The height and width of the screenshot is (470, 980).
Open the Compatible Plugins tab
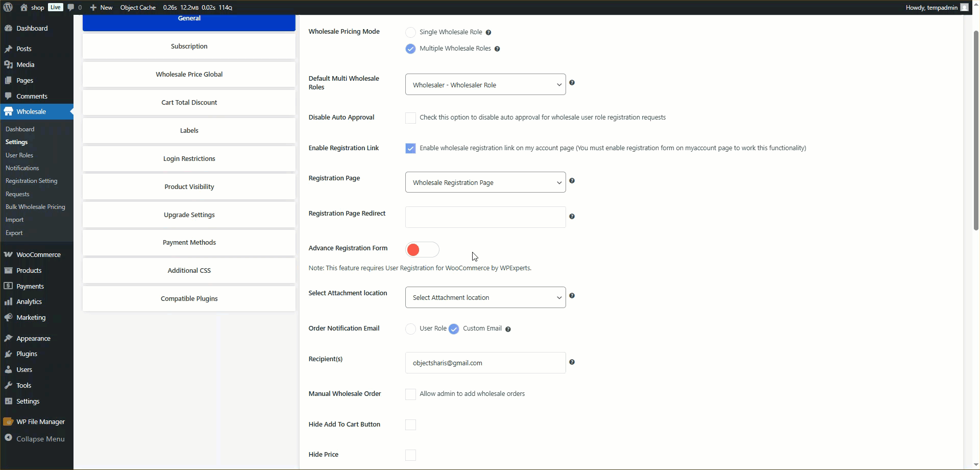189,298
